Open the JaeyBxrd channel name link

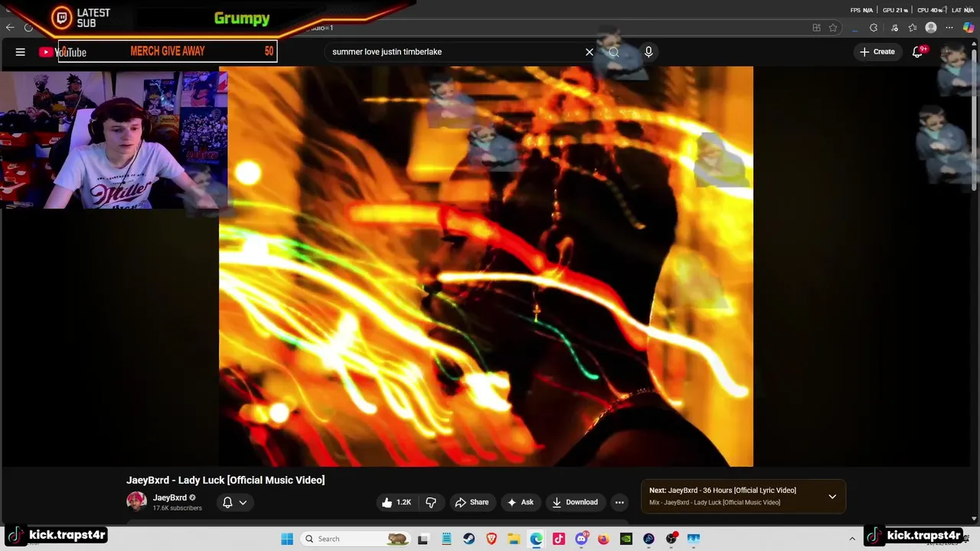point(170,497)
